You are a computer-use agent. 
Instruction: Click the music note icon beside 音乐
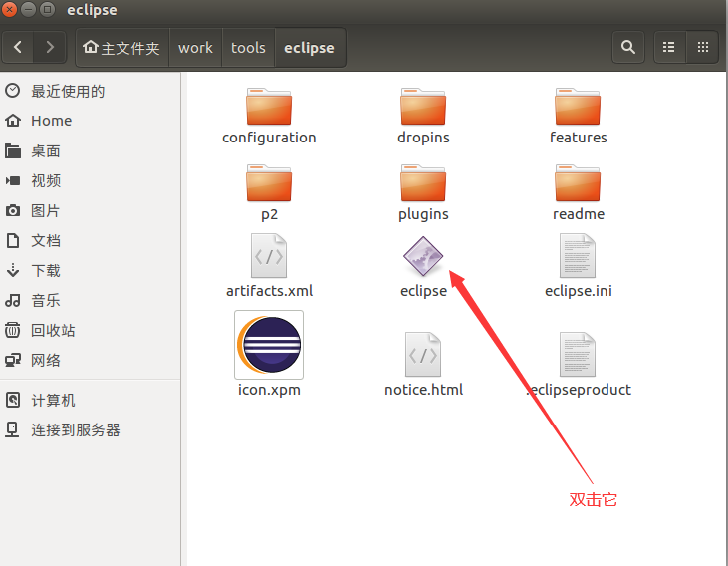click(13, 301)
